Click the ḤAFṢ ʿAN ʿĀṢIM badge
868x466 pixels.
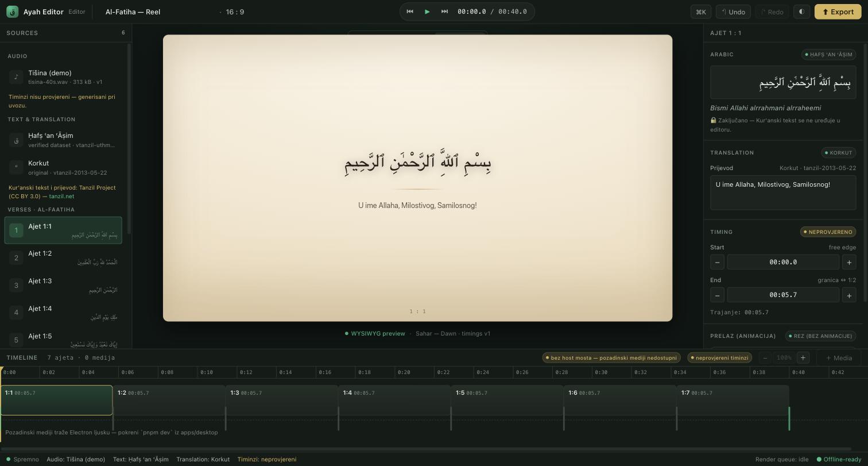tap(829, 55)
